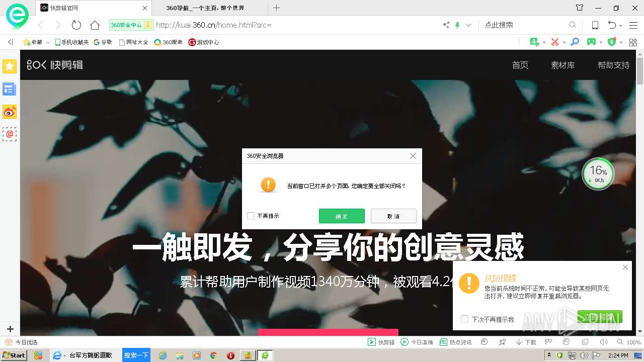Expand the gamepad extension dropdown
This screenshot has height=362, width=644.
pyautogui.click(x=601, y=42)
